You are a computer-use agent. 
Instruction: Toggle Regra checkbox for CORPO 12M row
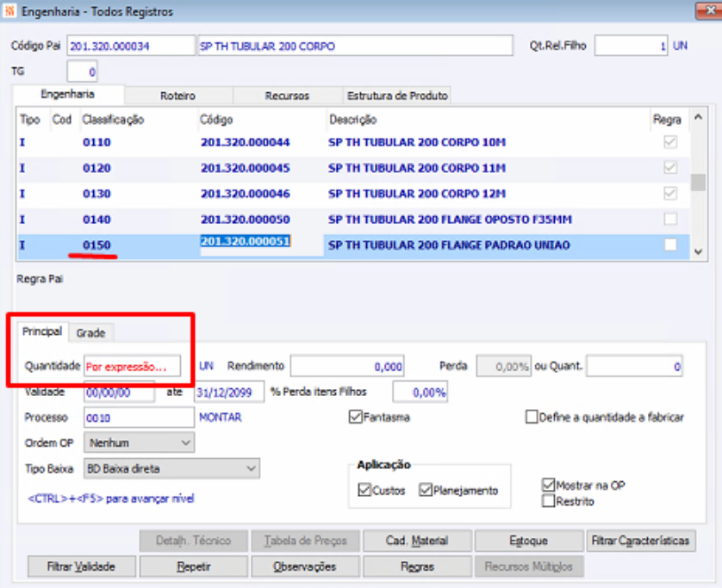[670, 193]
